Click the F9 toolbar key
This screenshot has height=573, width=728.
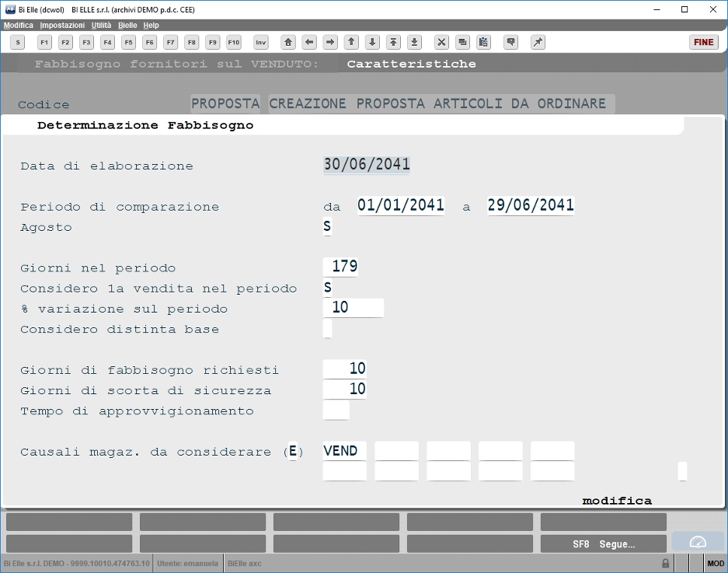(213, 42)
